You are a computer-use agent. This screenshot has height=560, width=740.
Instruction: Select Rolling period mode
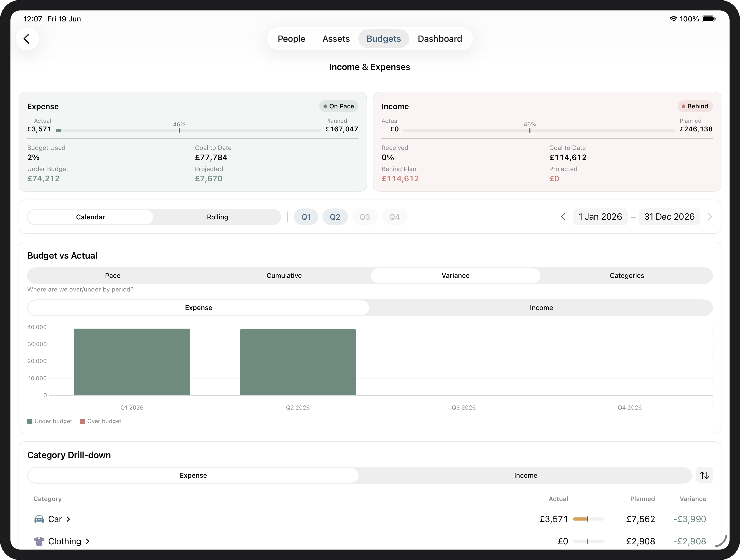217,217
